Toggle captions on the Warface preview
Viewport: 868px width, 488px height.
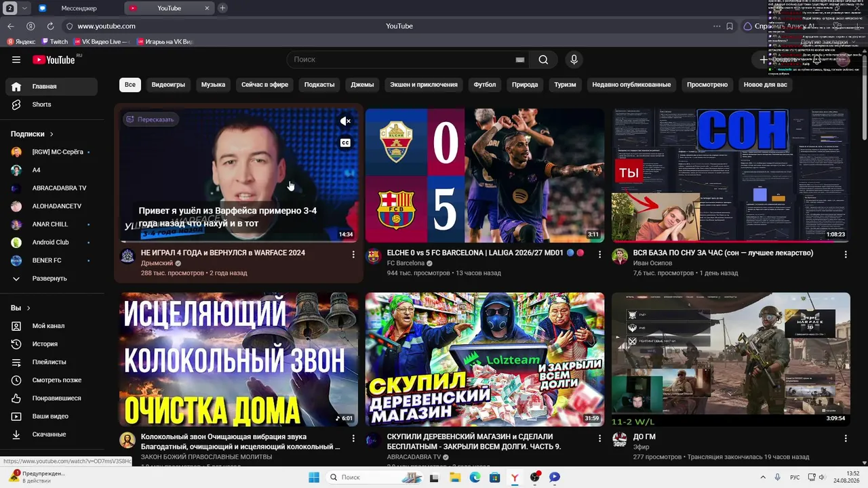tap(345, 143)
